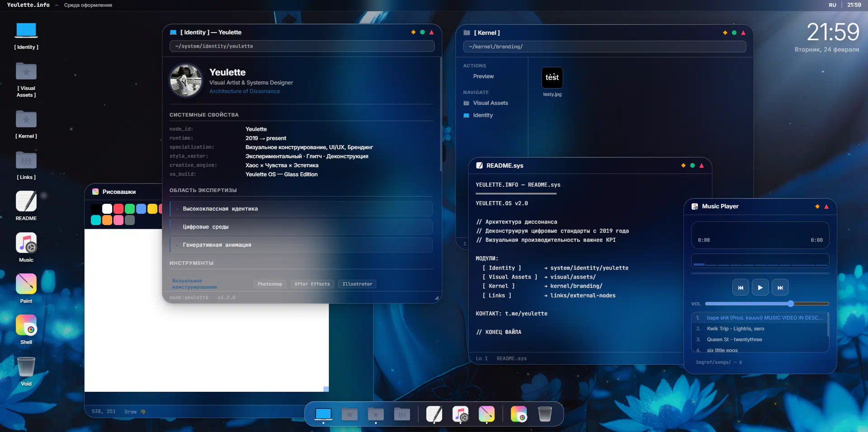Skip to next track in Music Player
Image resolution: width=868 pixels, height=432 pixels.
[x=780, y=287]
